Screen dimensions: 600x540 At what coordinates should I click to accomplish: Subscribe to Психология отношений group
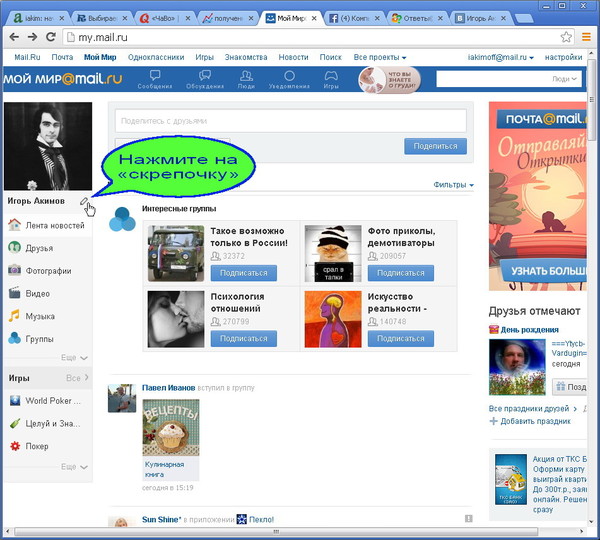(244, 339)
